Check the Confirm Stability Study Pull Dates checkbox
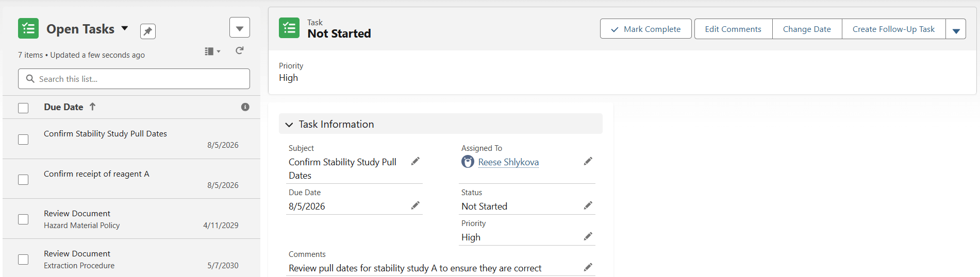The image size is (980, 277). tap(23, 140)
